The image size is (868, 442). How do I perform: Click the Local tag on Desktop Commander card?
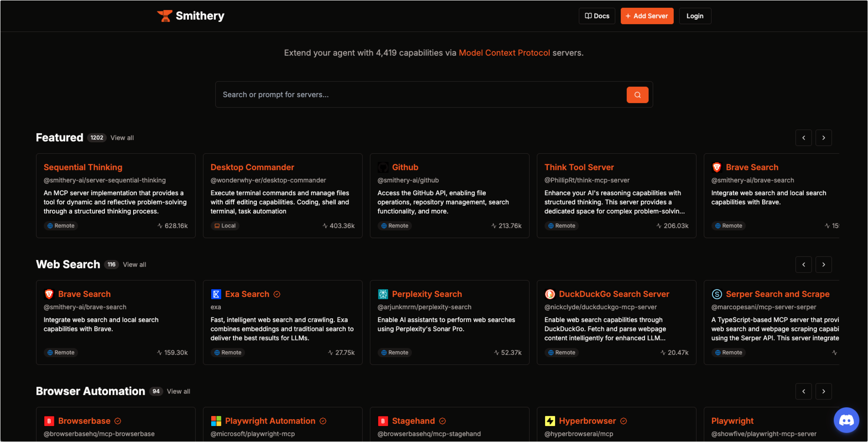coord(225,226)
